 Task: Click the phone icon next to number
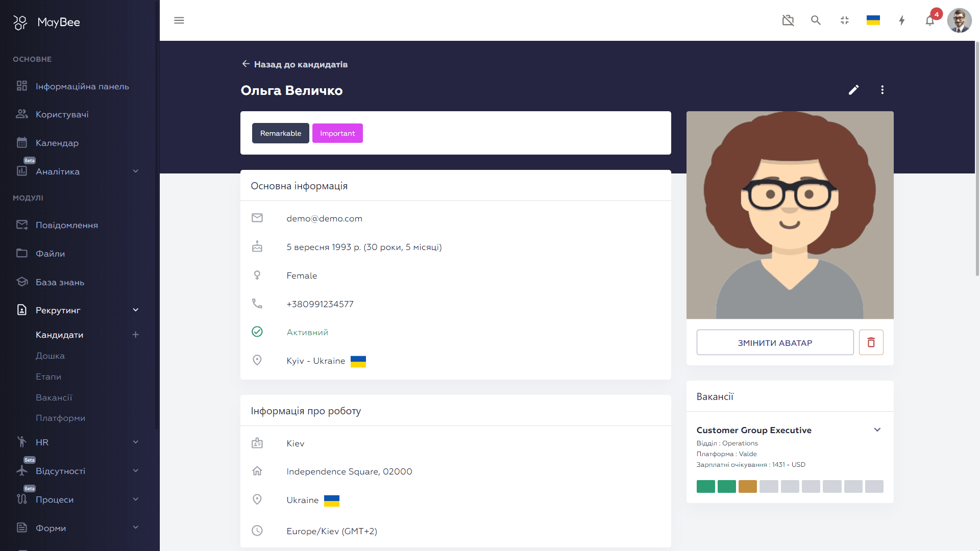click(x=257, y=304)
